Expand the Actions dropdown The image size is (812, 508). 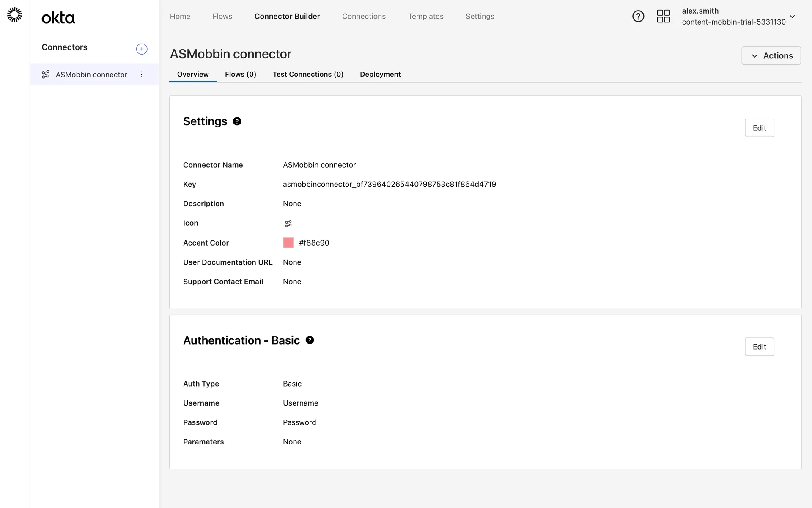click(771, 56)
